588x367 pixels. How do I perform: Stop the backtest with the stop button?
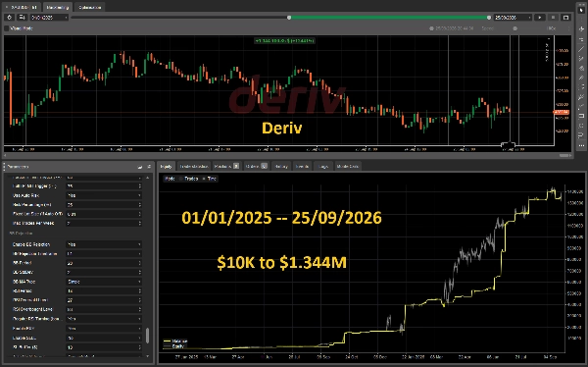pos(553,18)
